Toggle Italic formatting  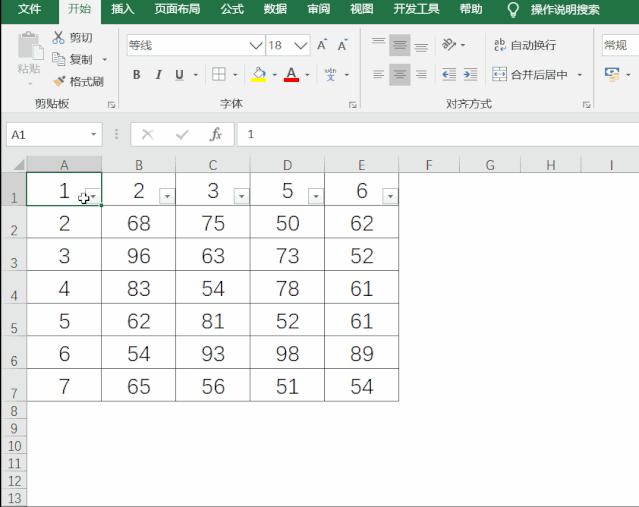(x=158, y=75)
